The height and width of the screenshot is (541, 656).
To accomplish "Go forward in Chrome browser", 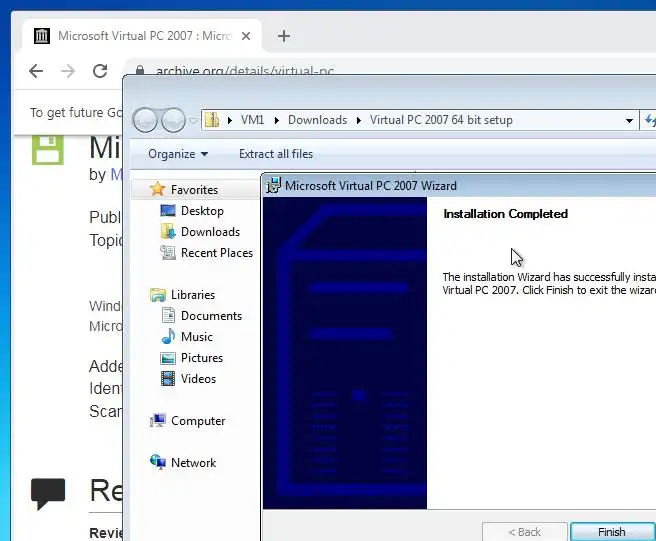I will click(67, 71).
